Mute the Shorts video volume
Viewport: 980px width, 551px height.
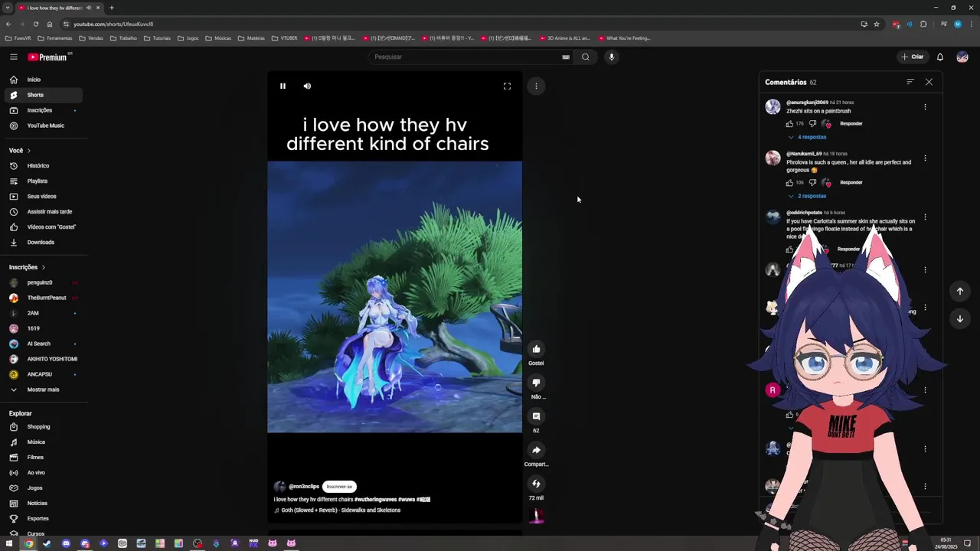click(307, 86)
